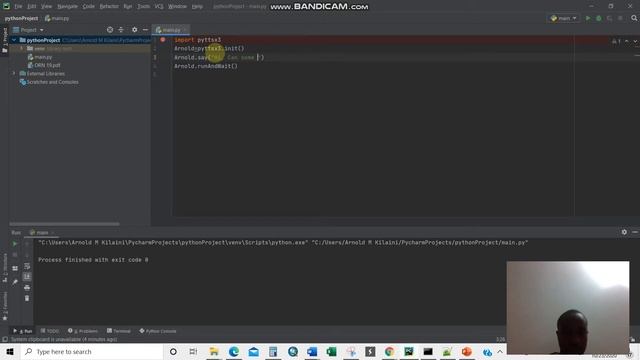The image size is (640, 360).
Task: Open the Refactor menu
Action: tap(109, 7)
